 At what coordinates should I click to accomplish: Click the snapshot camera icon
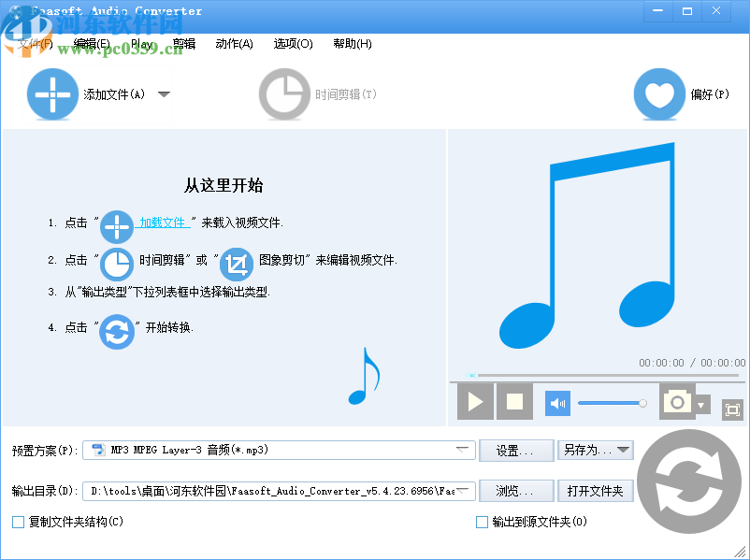click(x=678, y=402)
